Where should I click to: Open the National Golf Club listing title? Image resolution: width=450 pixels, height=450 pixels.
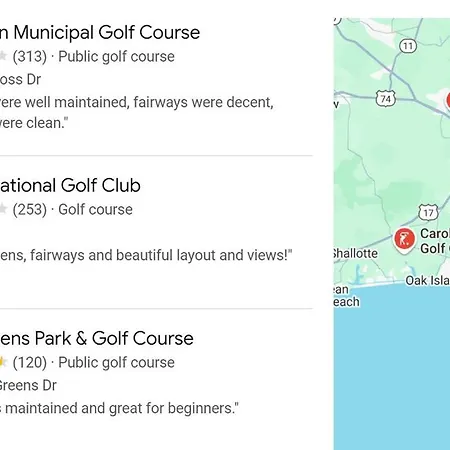(x=70, y=185)
